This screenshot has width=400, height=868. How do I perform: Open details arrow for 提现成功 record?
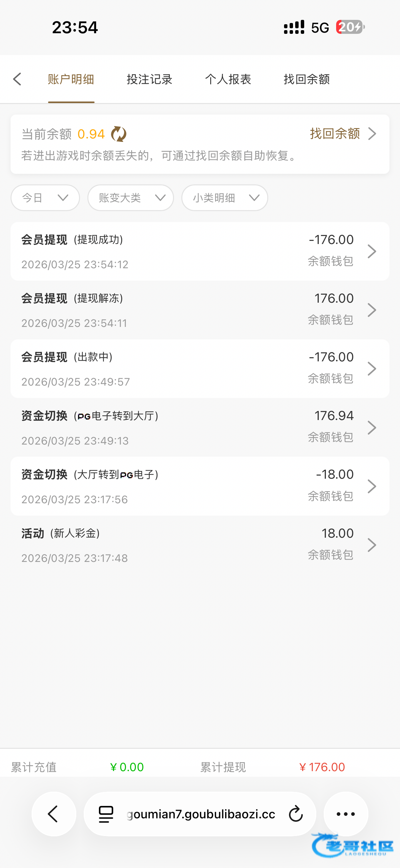pos(372,251)
